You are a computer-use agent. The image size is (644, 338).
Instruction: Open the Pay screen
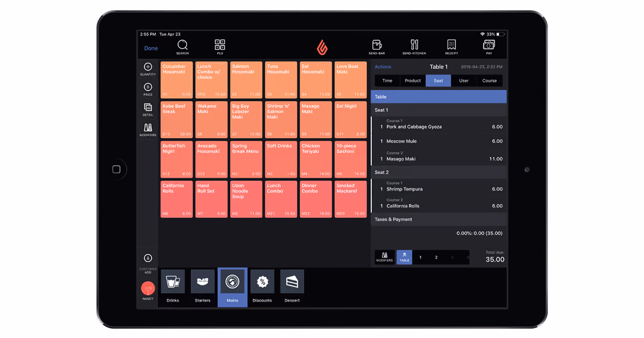click(x=489, y=47)
